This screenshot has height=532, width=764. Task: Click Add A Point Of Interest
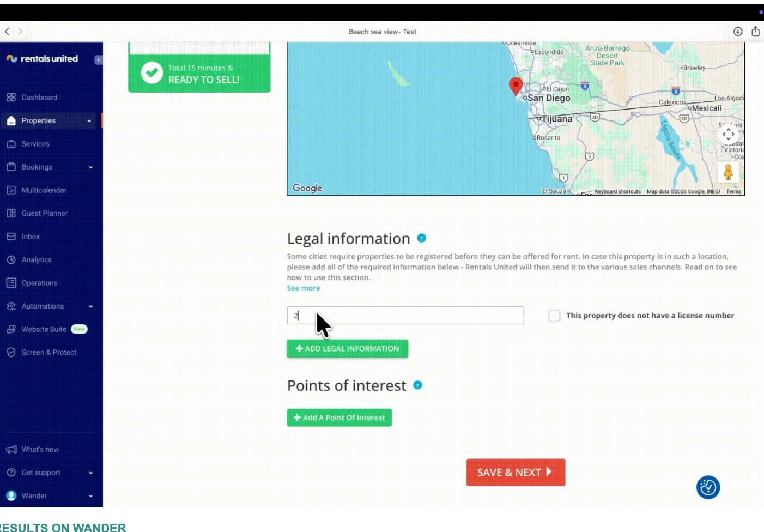pyautogui.click(x=339, y=418)
